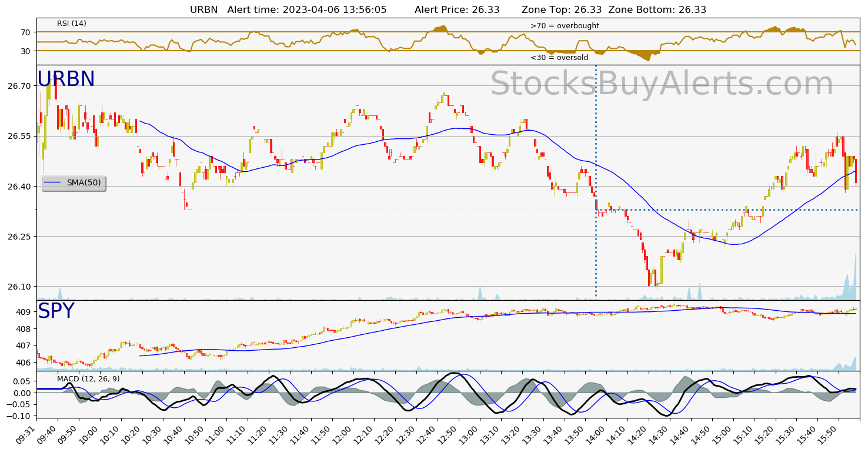The height and width of the screenshot is (452, 868).
Task: Click the SPY 408 axis label
Action: click(25, 329)
